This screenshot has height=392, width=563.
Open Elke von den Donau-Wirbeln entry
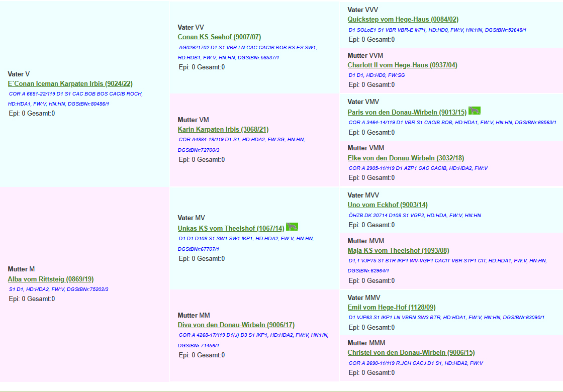click(x=405, y=158)
